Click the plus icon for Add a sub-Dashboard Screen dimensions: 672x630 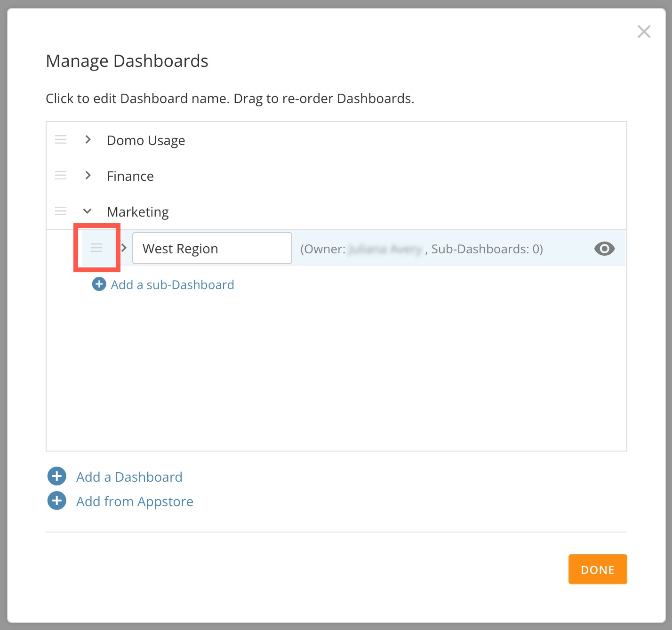tap(99, 284)
